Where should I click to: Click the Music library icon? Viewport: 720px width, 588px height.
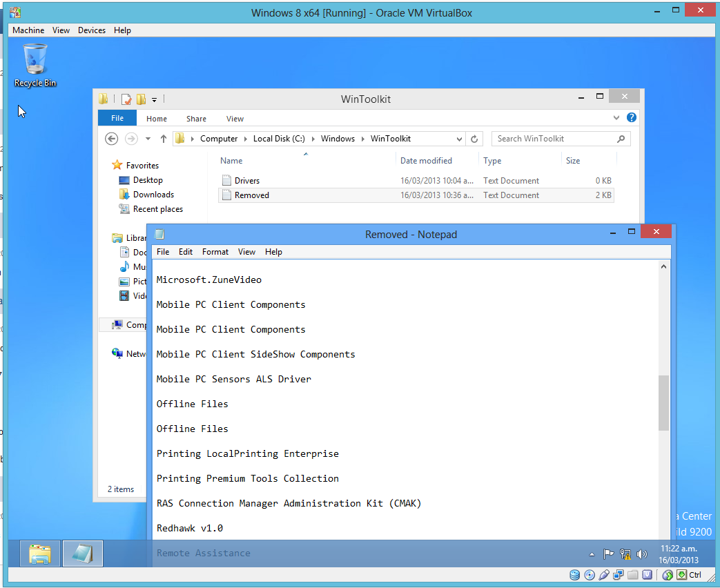(124, 266)
